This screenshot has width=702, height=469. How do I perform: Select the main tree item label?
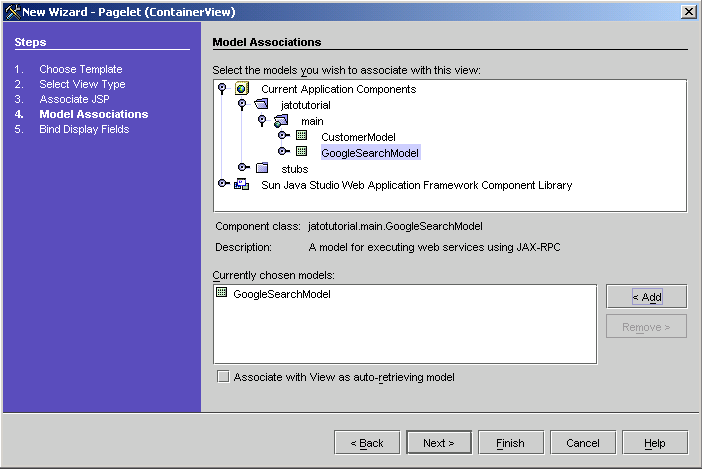(312, 121)
